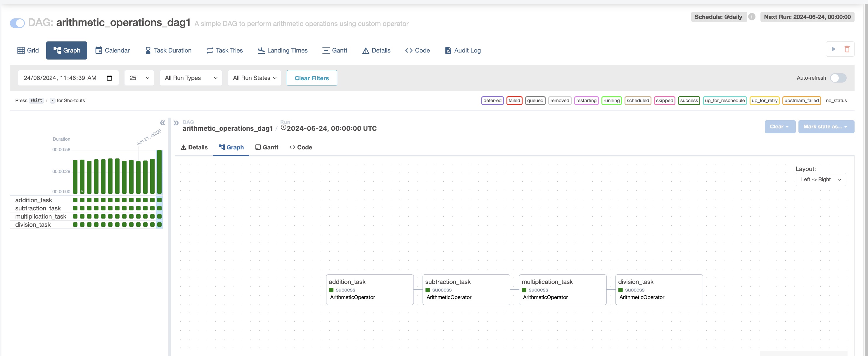The height and width of the screenshot is (356, 868).
Task: Toggle the DAG pause switch
Action: coord(17,23)
